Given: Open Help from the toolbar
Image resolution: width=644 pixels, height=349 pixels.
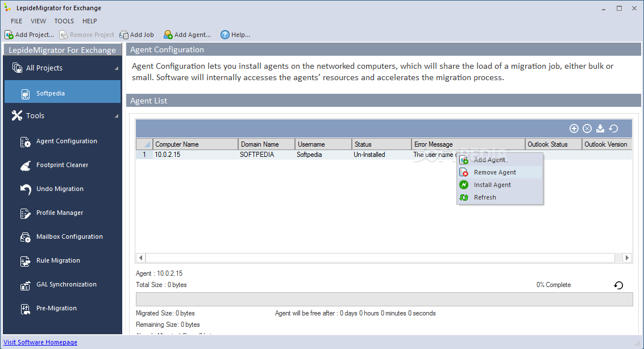Looking at the screenshot, I should tap(235, 35).
